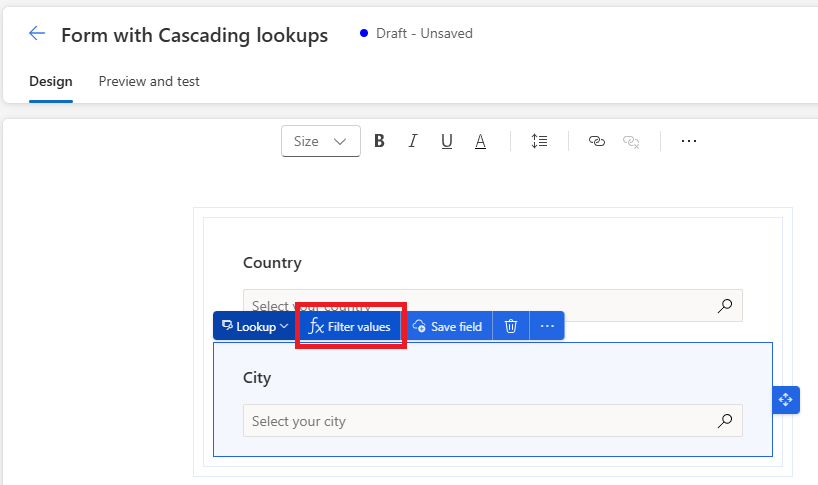Delete the City field with trash icon
Screen dimensions: 818x485
511,326
